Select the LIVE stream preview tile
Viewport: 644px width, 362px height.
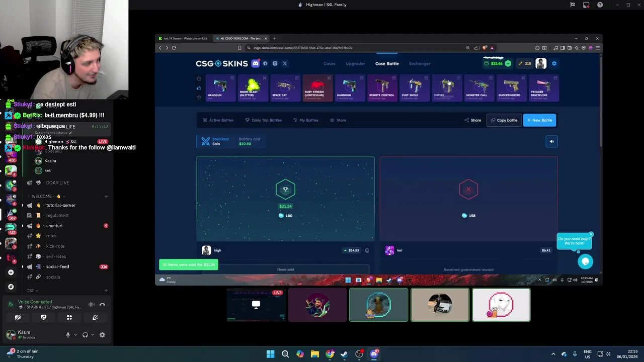pyautogui.click(x=256, y=305)
